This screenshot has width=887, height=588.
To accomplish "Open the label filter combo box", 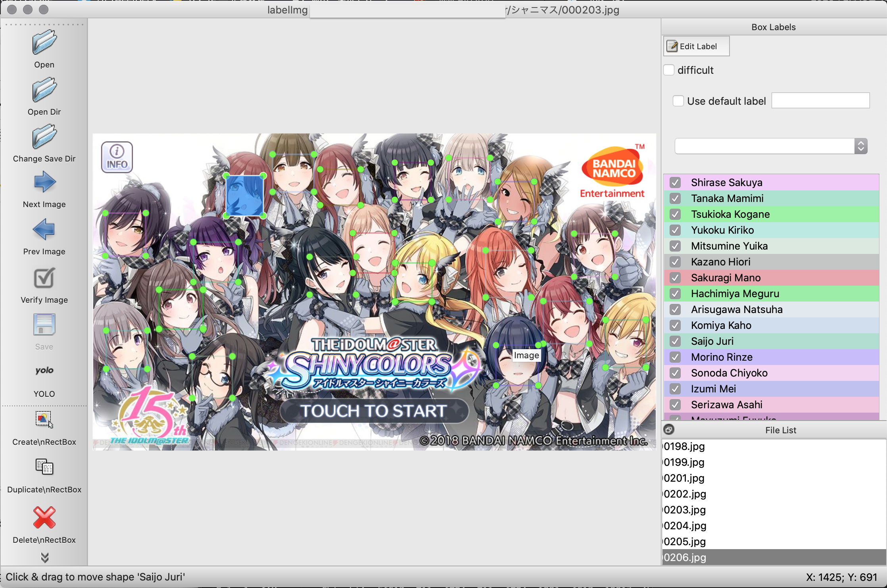I will coord(771,146).
